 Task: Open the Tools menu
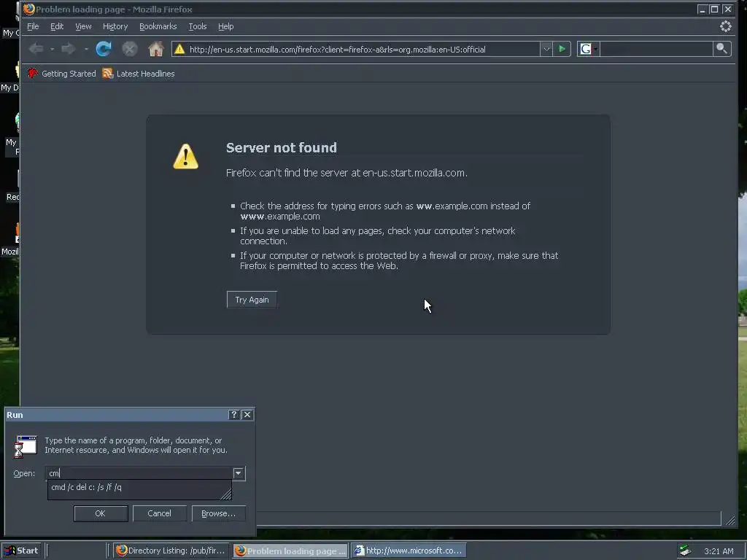click(197, 27)
